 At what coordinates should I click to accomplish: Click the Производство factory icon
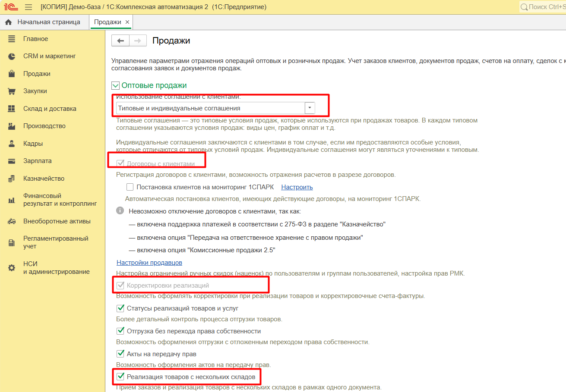click(12, 126)
